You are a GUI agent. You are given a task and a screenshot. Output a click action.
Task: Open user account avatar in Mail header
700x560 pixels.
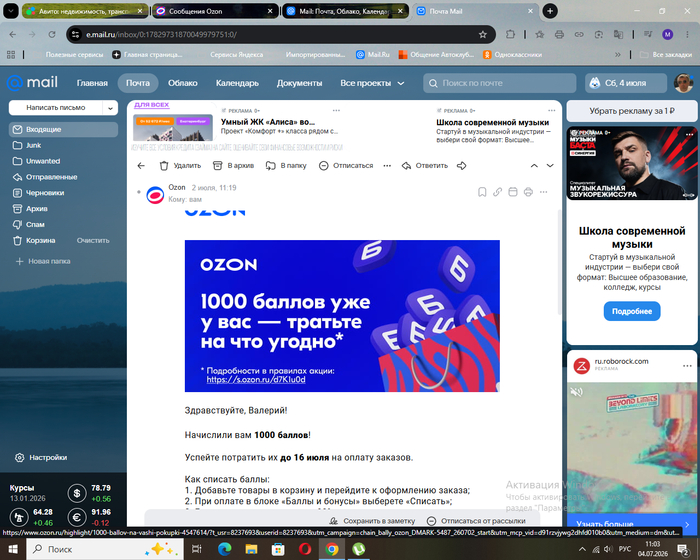(683, 83)
